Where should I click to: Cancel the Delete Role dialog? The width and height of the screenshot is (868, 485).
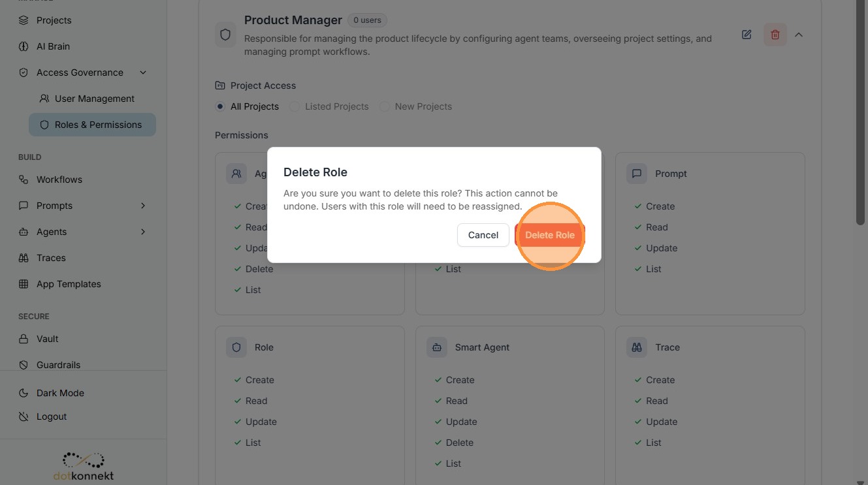click(x=483, y=235)
